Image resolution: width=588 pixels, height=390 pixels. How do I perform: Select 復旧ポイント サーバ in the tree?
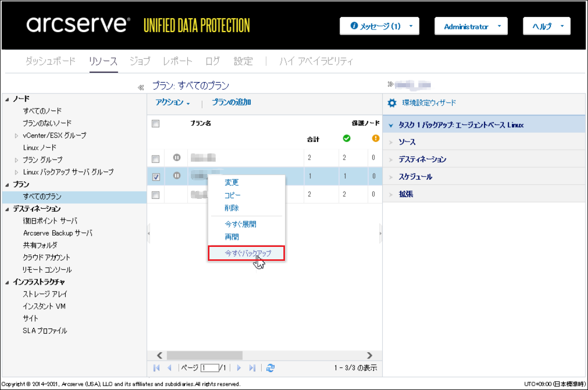pyautogui.click(x=50, y=221)
